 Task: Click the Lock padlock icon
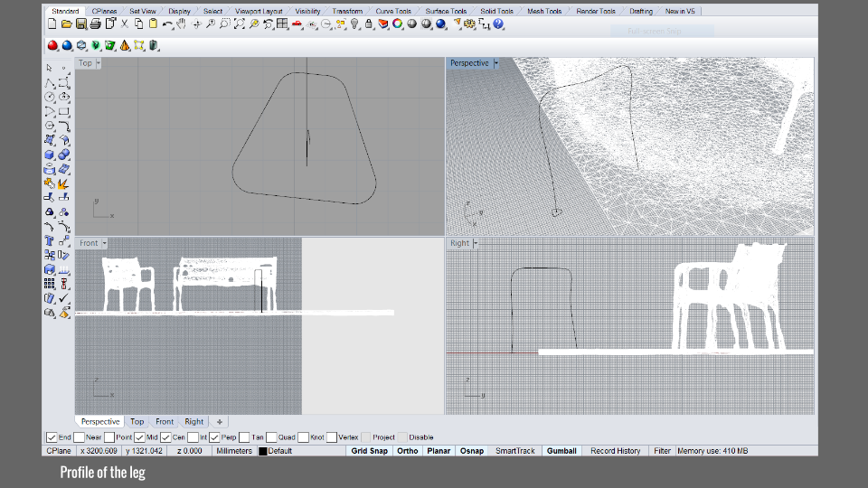[369, 23]
